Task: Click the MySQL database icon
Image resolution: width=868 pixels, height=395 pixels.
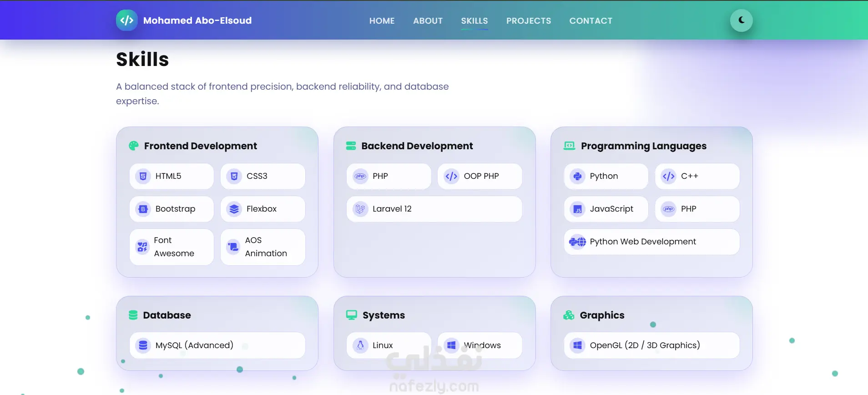Action: pos(143,345)
